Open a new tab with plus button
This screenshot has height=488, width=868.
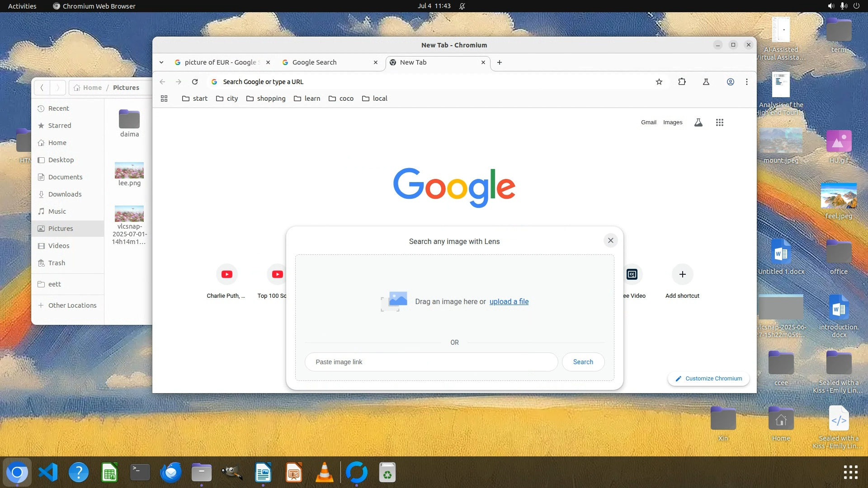[500, 62]
